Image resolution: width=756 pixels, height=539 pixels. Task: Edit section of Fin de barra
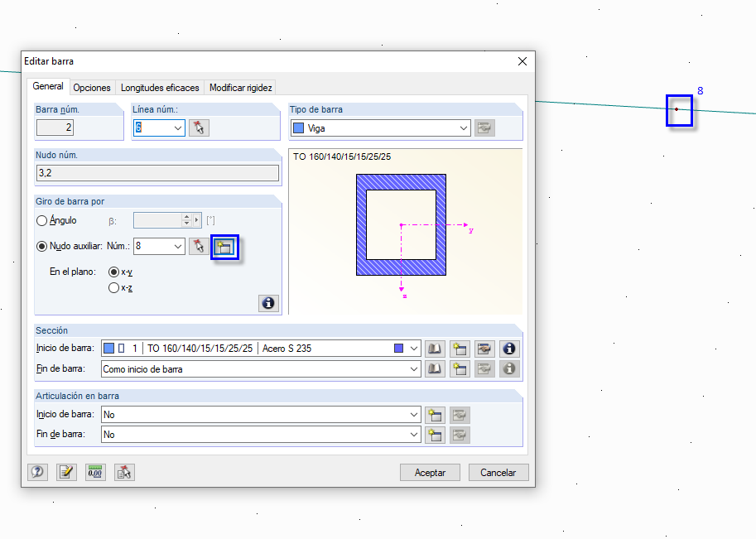point(484,368)
